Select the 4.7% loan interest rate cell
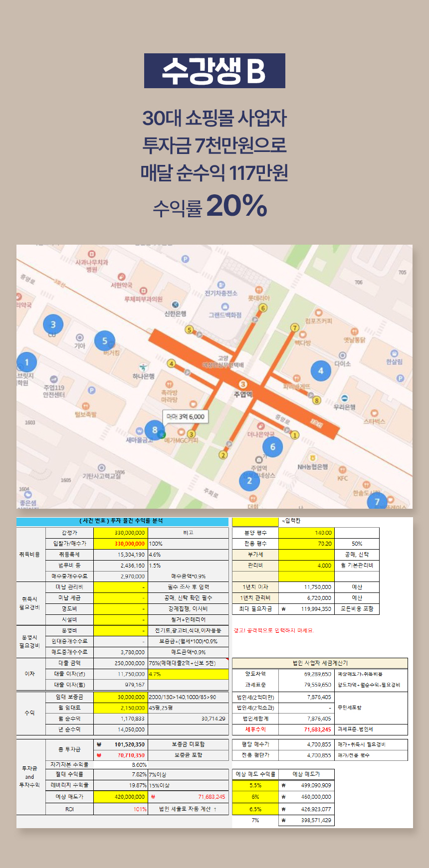 pos(188,674)
